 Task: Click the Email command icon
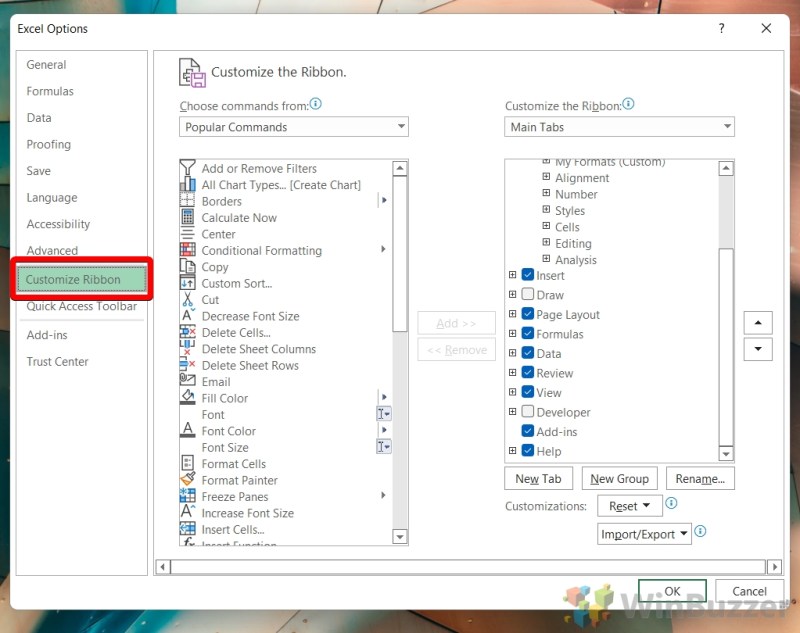click(187, 381)
